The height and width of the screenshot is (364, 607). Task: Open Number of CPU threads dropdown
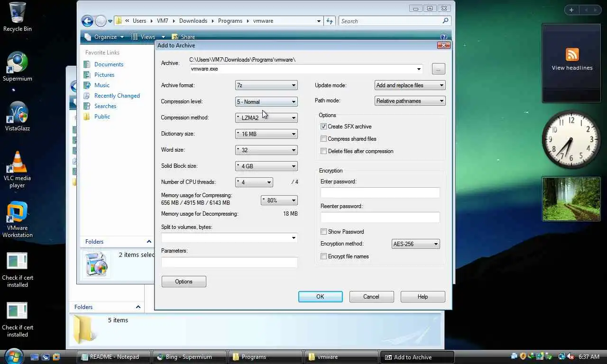click(x=254, y=182)
